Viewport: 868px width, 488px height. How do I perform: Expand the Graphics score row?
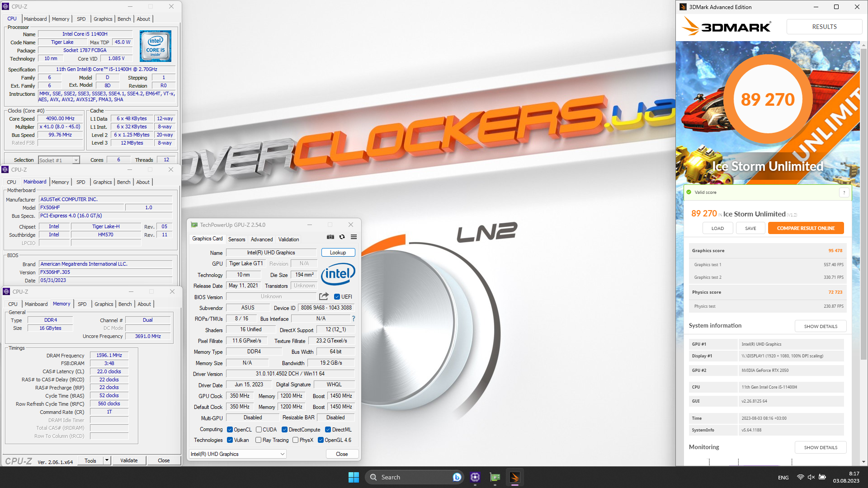point(767,251)
